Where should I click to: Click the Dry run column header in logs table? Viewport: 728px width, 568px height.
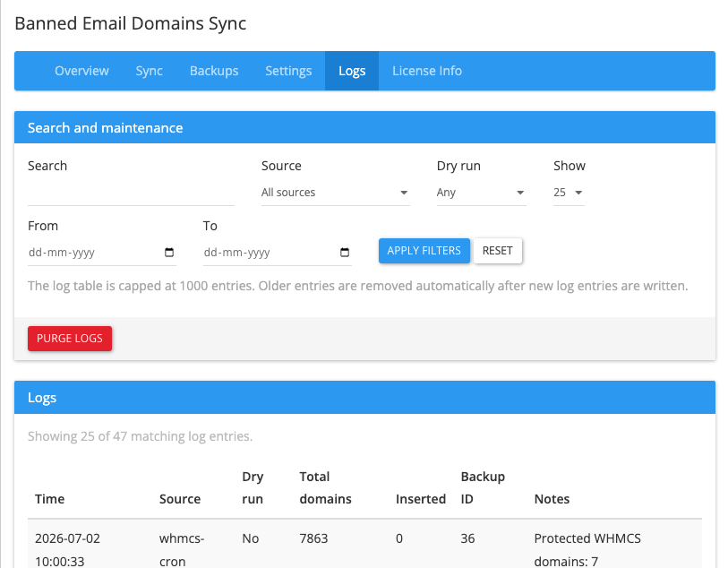coord(253,487)
